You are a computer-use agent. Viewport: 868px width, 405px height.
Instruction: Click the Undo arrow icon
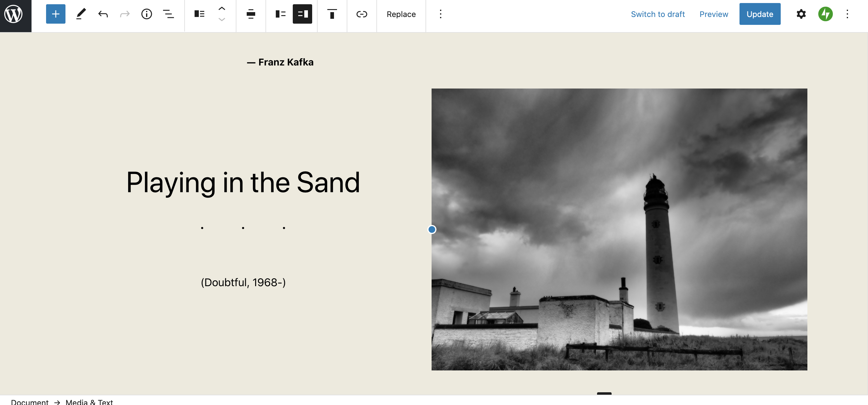pos(103,14)
